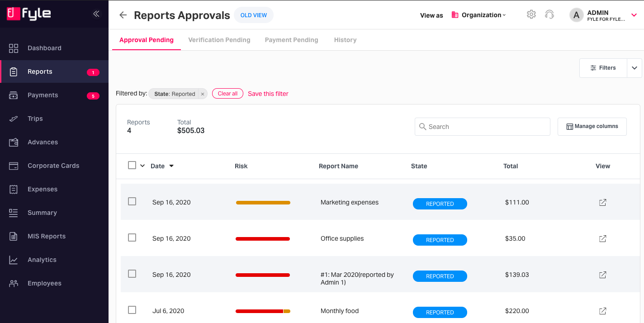Viewport: 644px width, 323px height.
Task: Check the Office supplies report row
Action: [132, 237]
